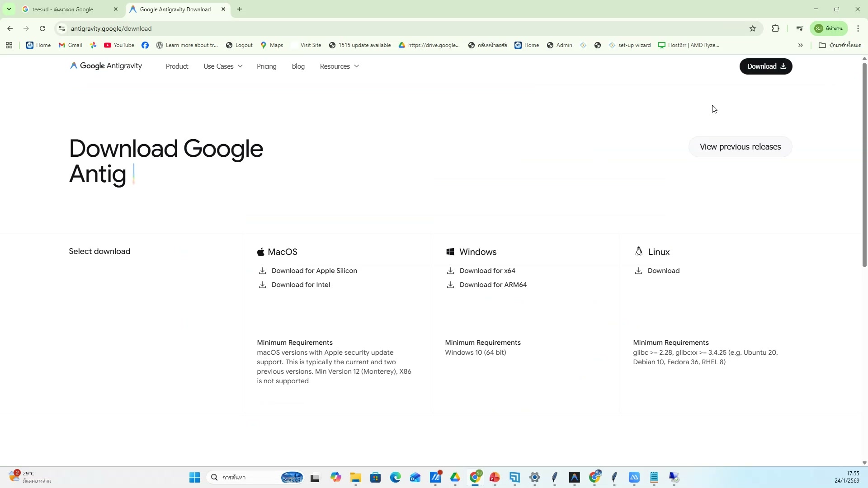The image size is (868, 488).
Task: Open YouTube bookmark
Action: point(119,45)
